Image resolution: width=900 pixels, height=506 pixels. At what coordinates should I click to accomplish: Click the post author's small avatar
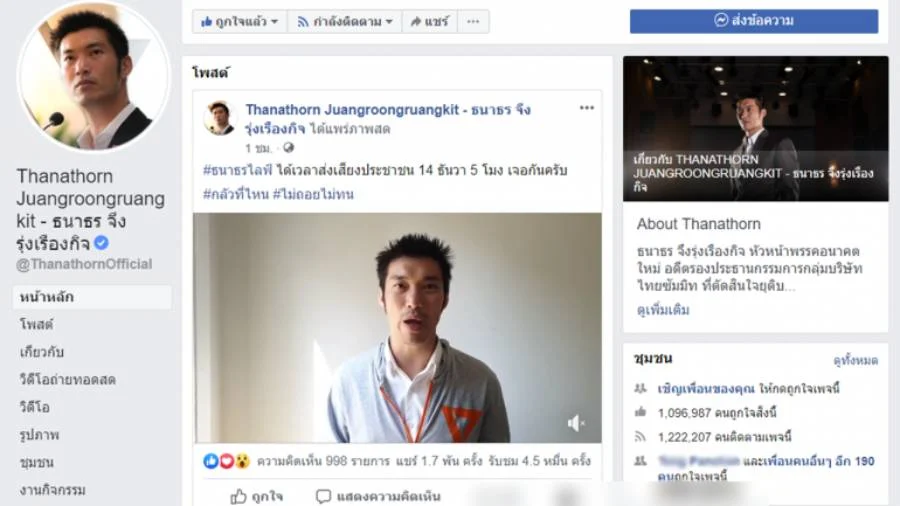(x=219, y=118)
